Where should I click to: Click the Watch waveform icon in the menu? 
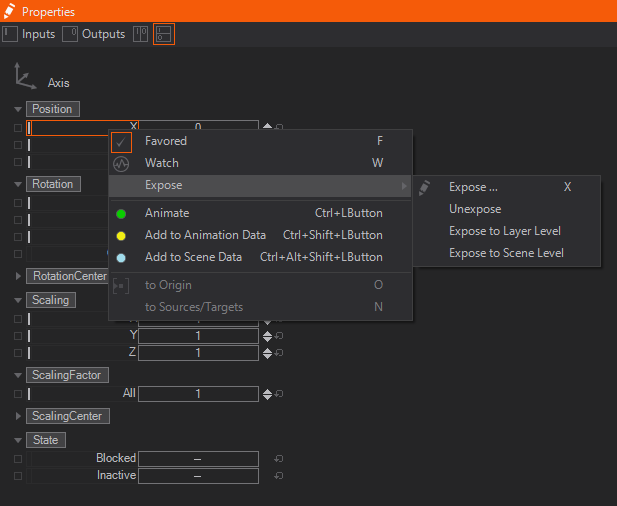click(121, 163)
